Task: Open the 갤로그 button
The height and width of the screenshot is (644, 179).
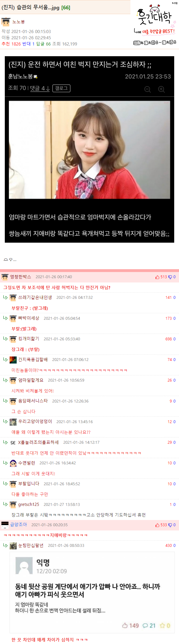Action: point(61,88)
